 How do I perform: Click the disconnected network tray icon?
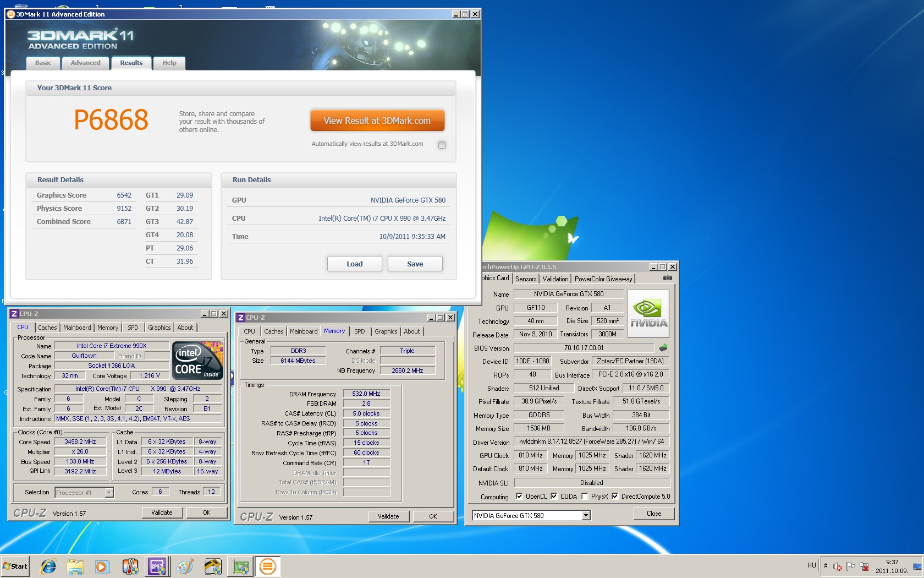point(864,566)
